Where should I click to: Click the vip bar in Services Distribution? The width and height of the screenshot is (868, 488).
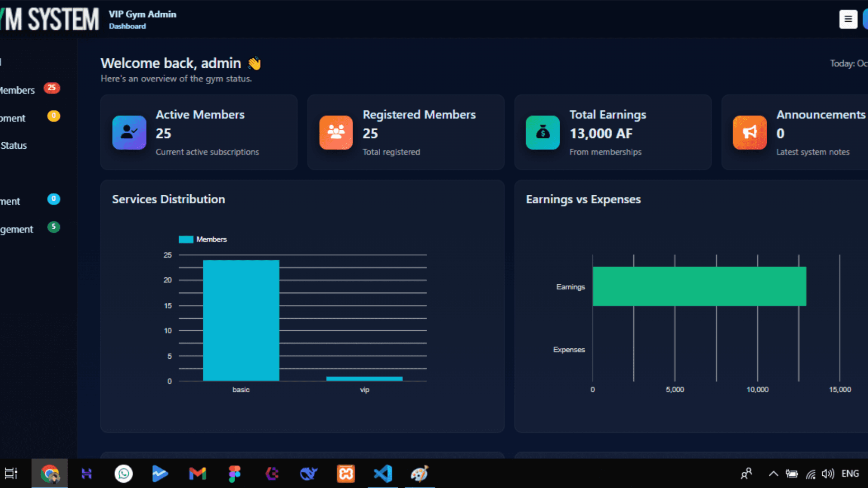coord(364,379)
